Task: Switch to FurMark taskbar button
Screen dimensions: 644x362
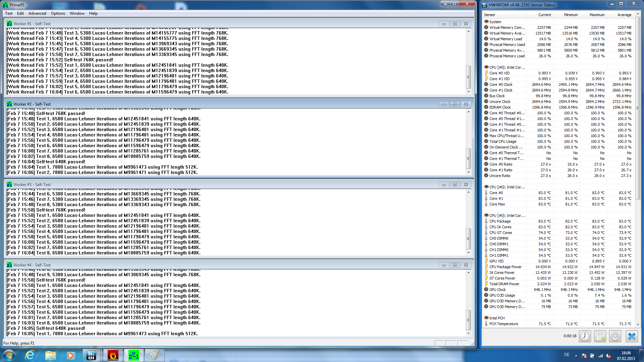Action: [x=113, y=355]
